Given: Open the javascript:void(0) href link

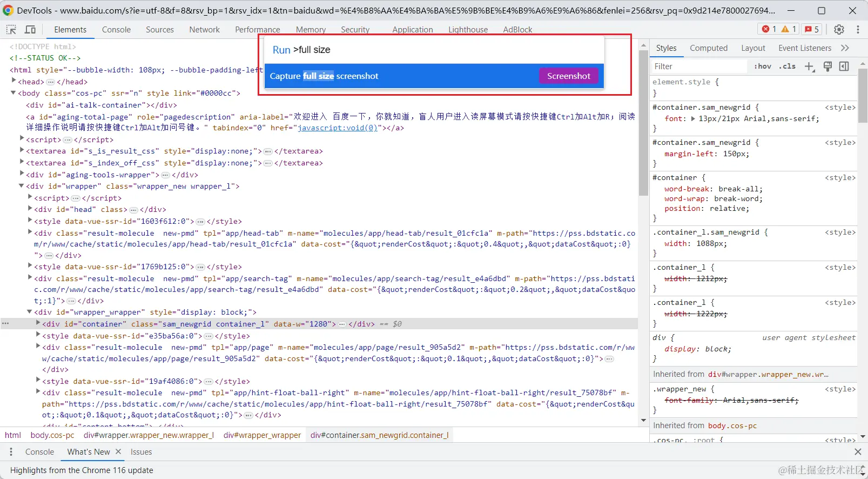Looking at the screenshot, I should (338, 128).
